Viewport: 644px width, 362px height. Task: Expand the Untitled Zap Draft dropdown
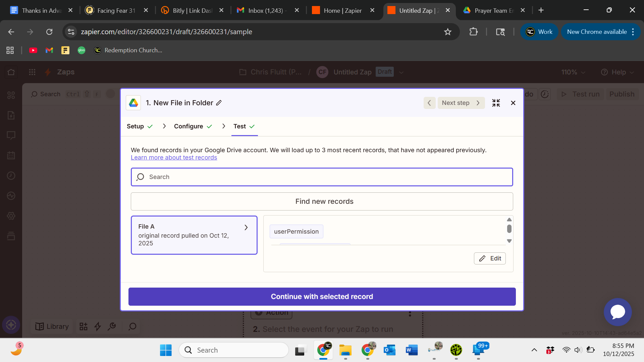(401, 72)
